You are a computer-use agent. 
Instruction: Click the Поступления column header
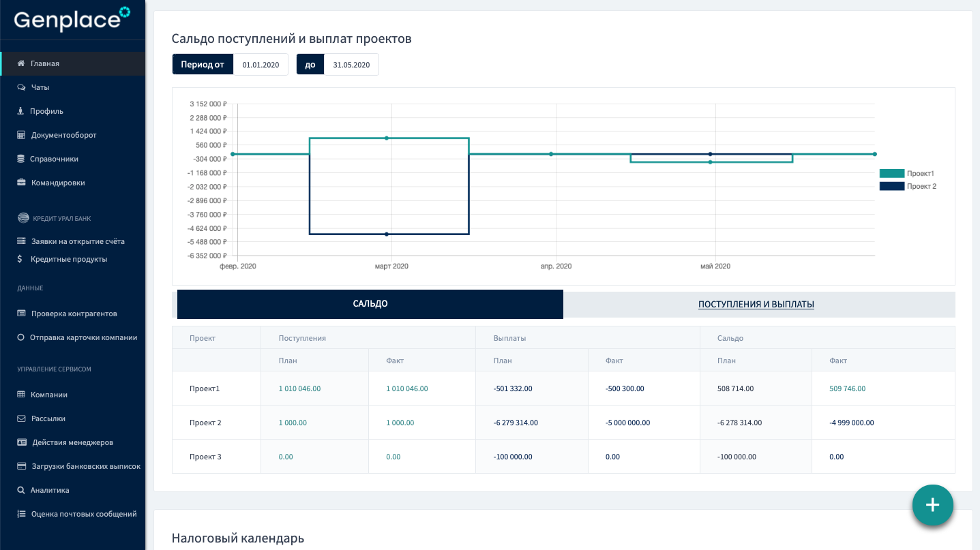(302, 338)
